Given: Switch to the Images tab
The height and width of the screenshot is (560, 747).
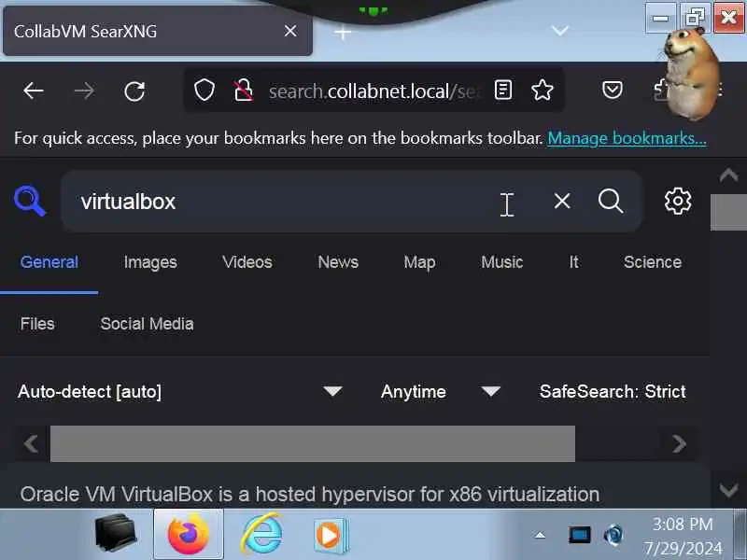Looking at the screenshot, I should pyautogui.click(x=150, y=262).
